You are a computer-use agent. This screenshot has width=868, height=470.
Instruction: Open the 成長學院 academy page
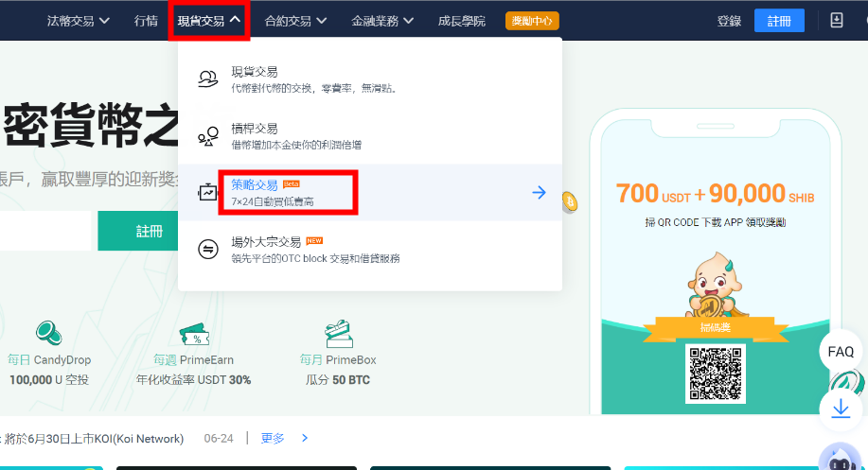pyautogui.click(x=461, y=21)
